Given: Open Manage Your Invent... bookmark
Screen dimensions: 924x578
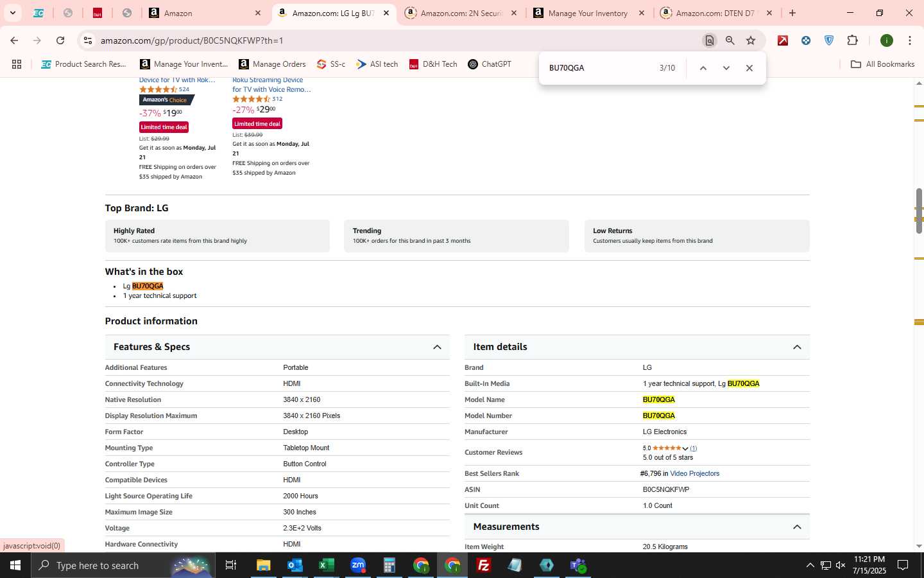Looking at the screenshot, I should pos(184,64).
